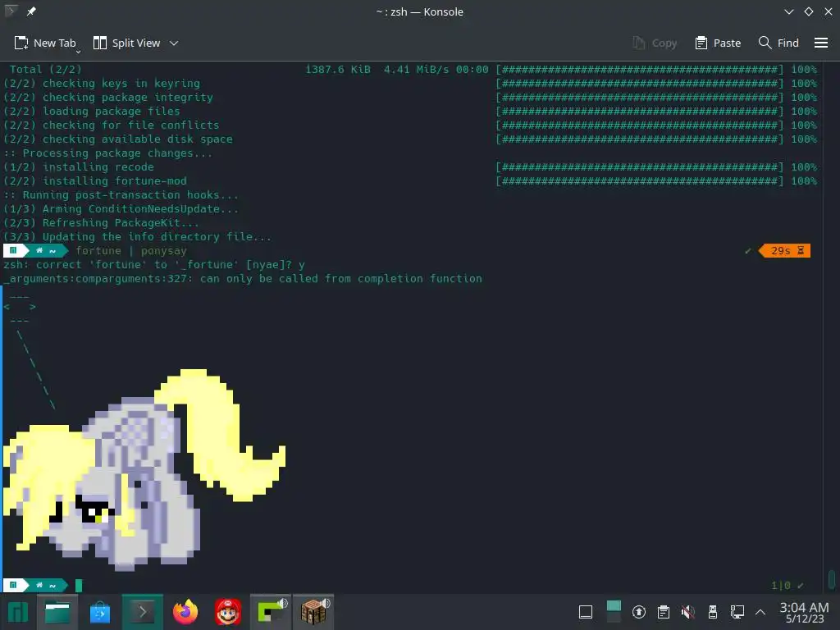This screenshot has width=840, height=630.
Task: Launch the Discover software store
Action: [x=99, y=612]
